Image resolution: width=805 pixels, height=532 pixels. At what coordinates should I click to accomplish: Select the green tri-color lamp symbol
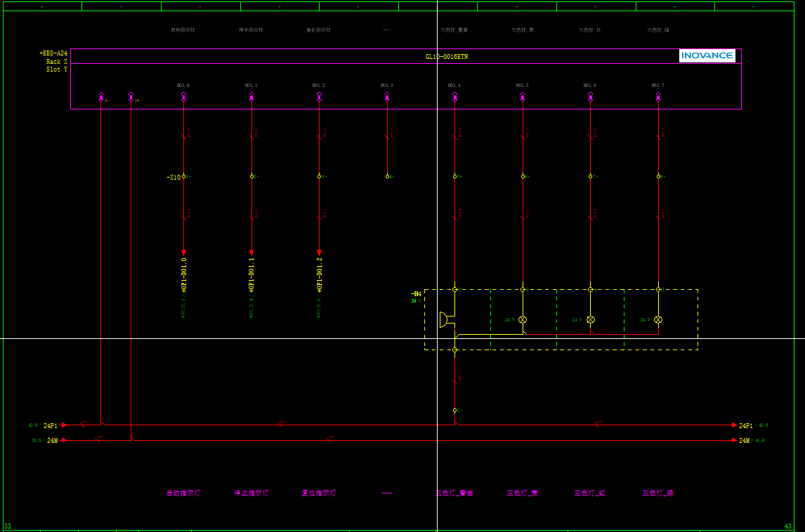tap(658, 319)
